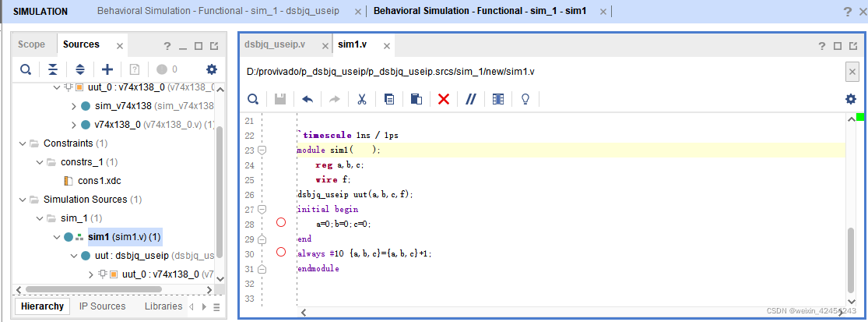Cut selected text with scissors icon
Screen dimensions: 868x322
(x=361, y=99)
